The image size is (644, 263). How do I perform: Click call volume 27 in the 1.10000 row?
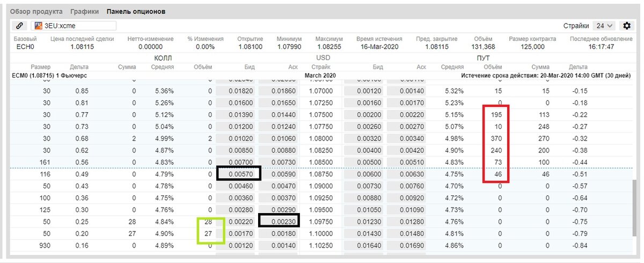[208, 232]
